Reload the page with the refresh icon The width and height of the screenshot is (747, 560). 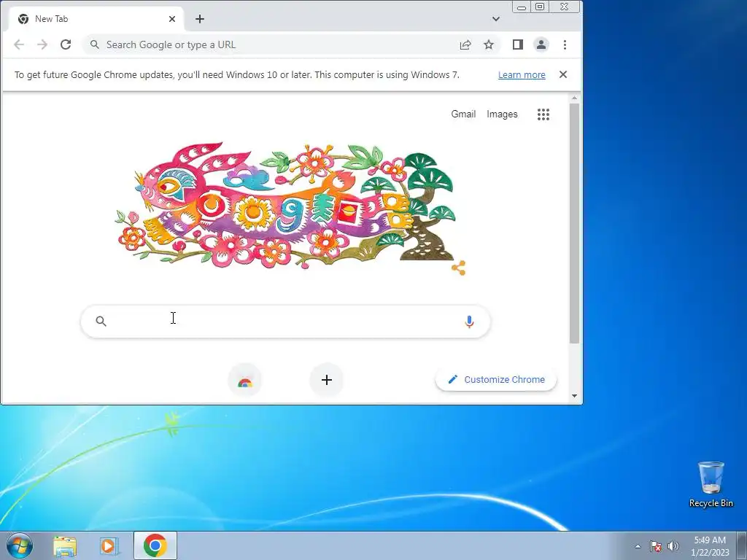66,44
